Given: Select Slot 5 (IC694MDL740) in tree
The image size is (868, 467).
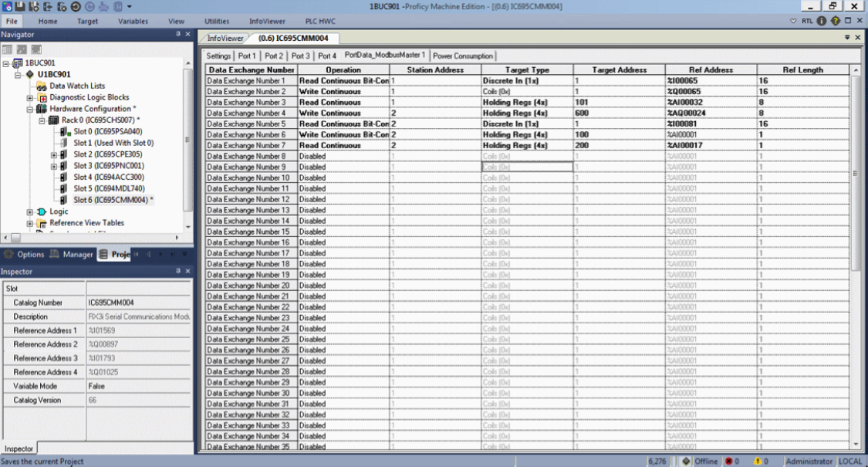Looking at the screenshot, I should coord(109,188).
